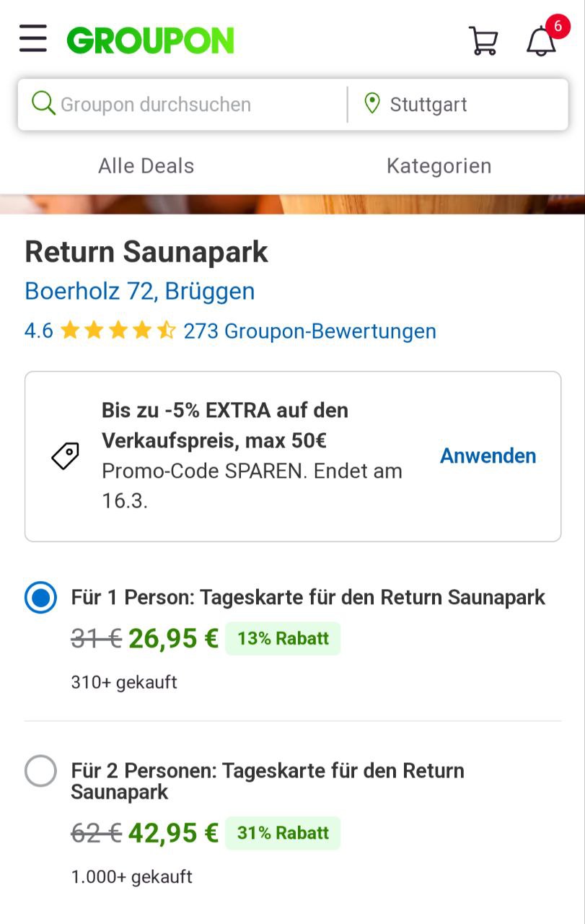Click the Groupon logo
This screenshot has width=585, height=924.
point(151,40)
